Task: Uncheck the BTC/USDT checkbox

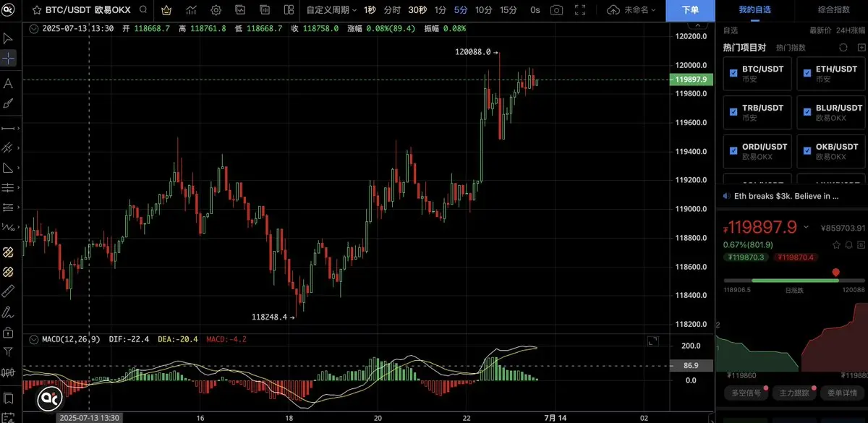Action: pyautogui.click(x=733, y=73)
